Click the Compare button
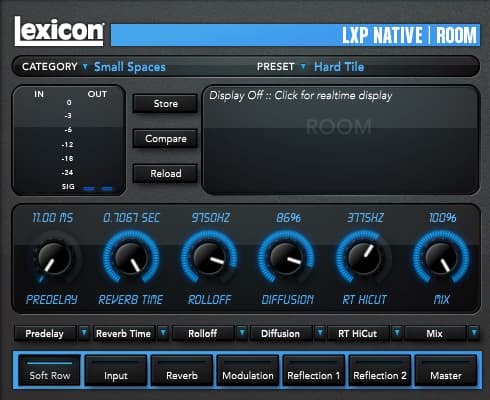The image size is (490, 400). 165,139
